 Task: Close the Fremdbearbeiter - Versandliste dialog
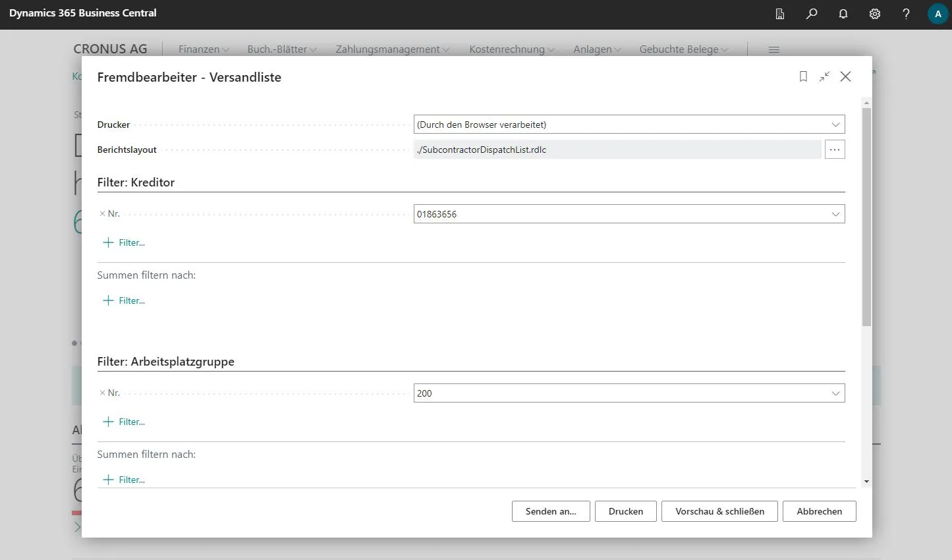point(846,77)
